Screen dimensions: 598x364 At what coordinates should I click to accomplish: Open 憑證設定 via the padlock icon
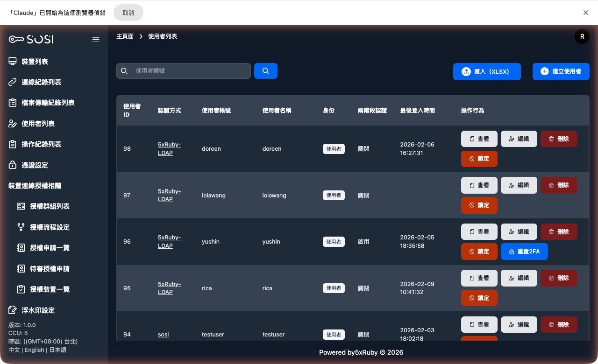coord(13,165)
